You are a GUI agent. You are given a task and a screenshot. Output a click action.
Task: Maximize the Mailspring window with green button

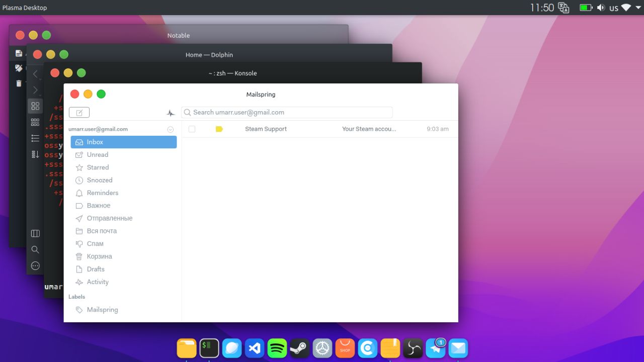(101, 94)
